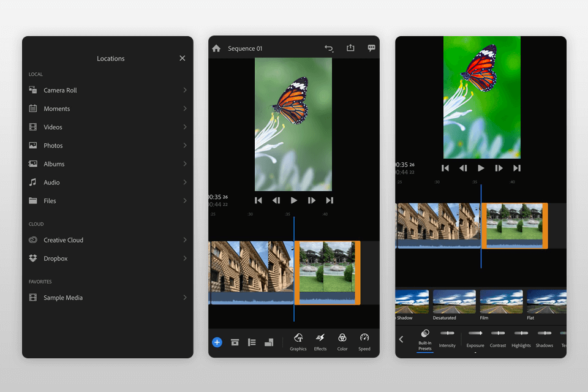The height and width of the screenshot is (392, 588).
Task: Apply the Film color preset
Action: pos(501,305)
